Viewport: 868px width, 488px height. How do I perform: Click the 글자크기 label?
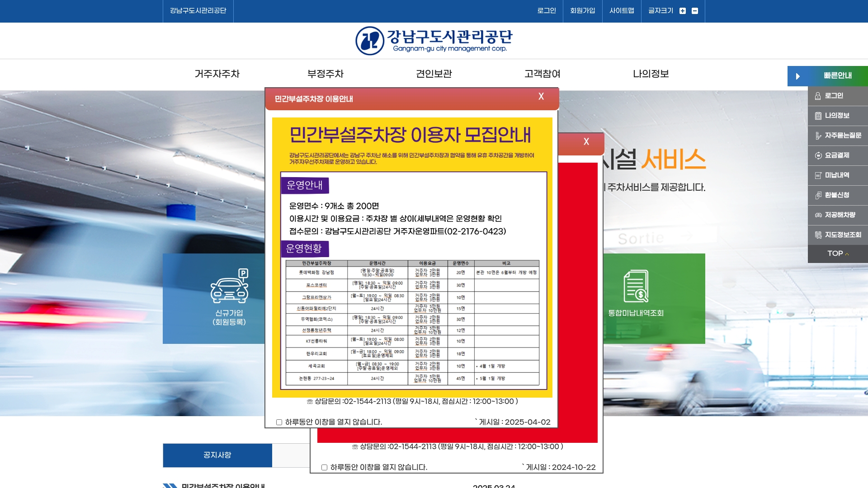pos(660,11)
